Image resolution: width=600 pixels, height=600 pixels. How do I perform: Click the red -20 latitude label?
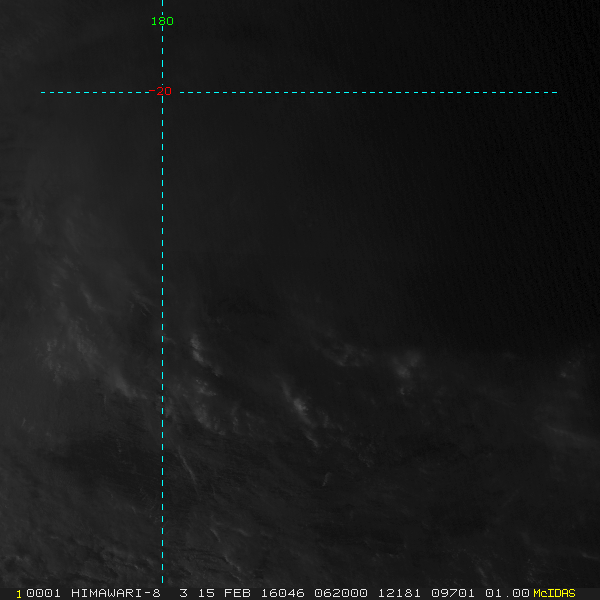(x=160, y=91)
